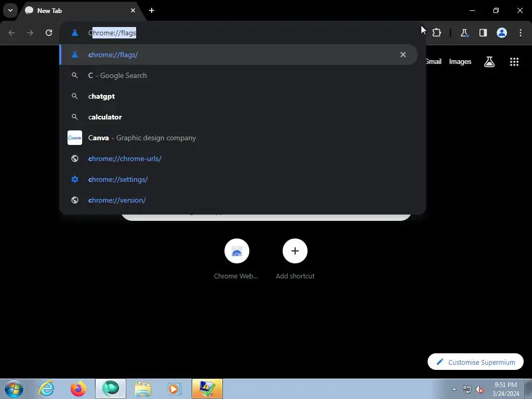This screenshot has height=399, width=532.
Task: Open the network tray icon
Action: [467, 389]
